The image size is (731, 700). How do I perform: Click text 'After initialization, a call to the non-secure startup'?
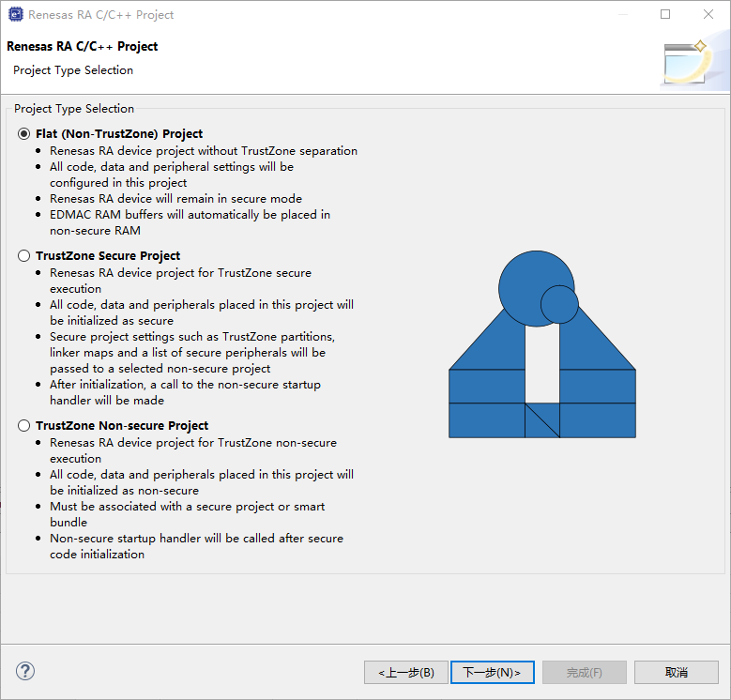pos(185,385)
